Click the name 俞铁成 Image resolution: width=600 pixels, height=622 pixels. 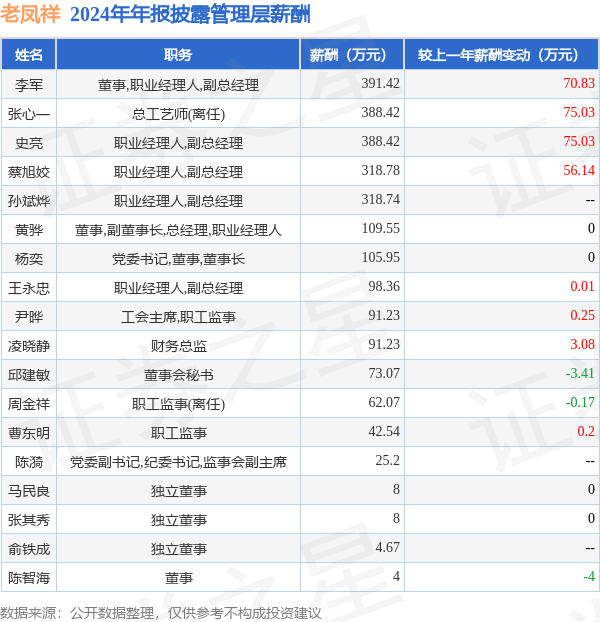tap(29, 548)
